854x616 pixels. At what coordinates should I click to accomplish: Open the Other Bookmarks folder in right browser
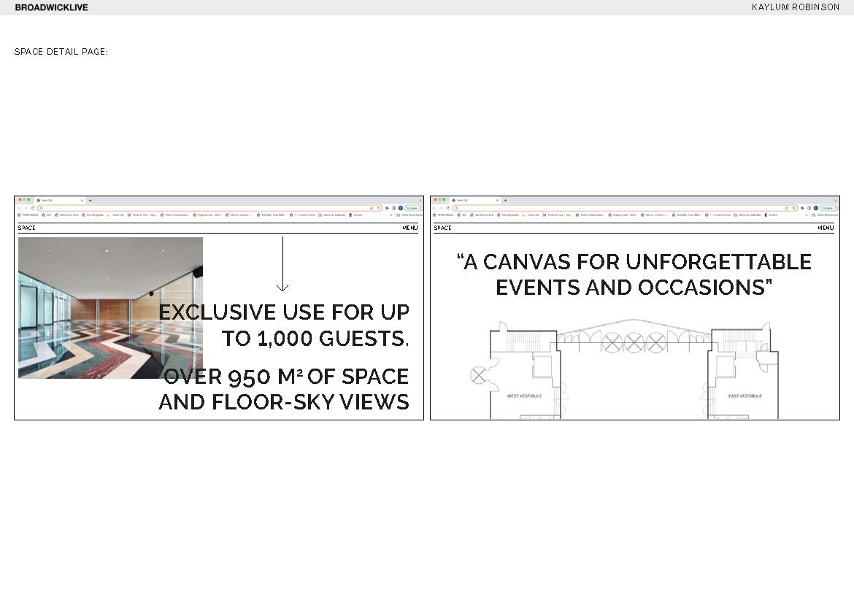tap(826, 215)
